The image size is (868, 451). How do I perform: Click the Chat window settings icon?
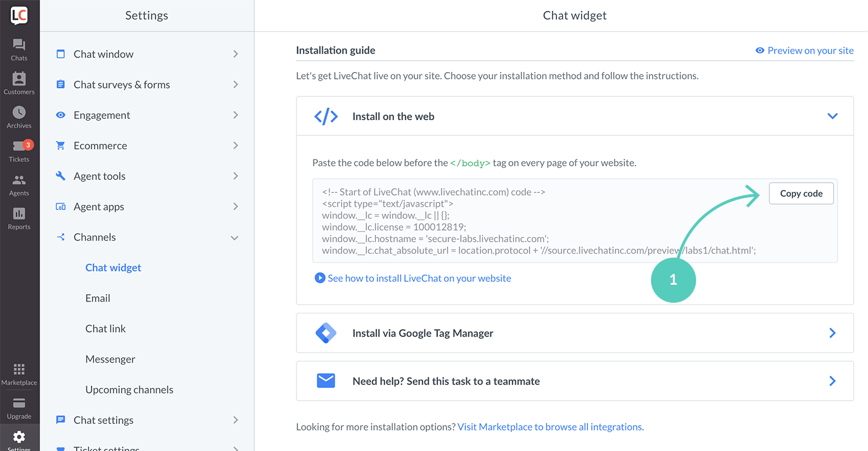pos(60,54)
